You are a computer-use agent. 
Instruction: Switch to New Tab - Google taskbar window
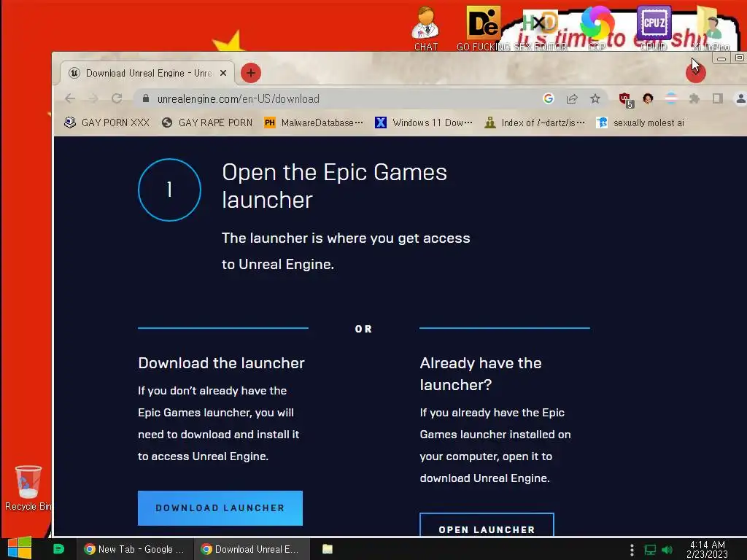click(134, 549)
